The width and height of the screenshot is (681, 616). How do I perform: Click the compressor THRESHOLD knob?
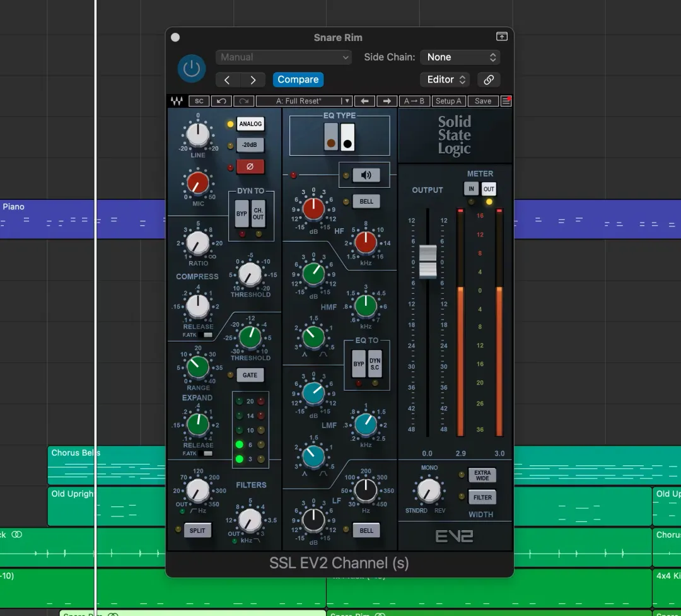(x=250, y=274)
